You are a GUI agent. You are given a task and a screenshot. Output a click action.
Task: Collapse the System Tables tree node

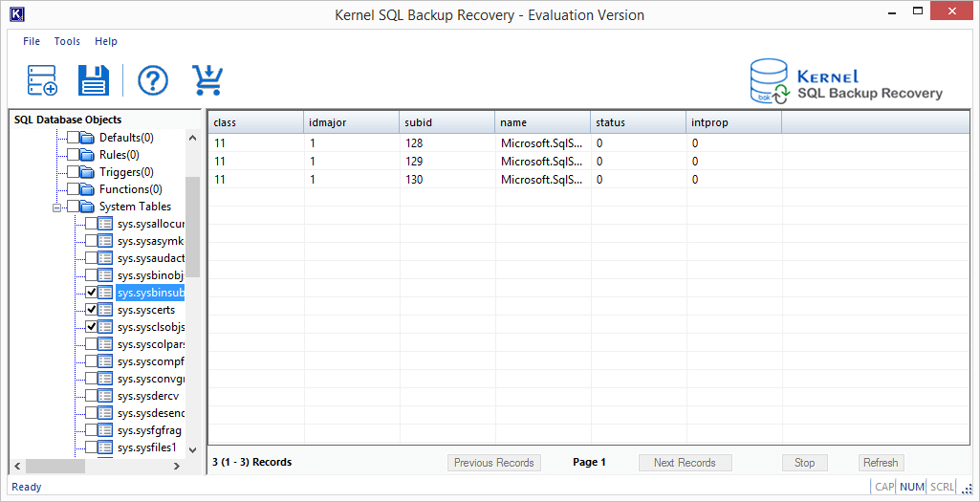point(56,207)
